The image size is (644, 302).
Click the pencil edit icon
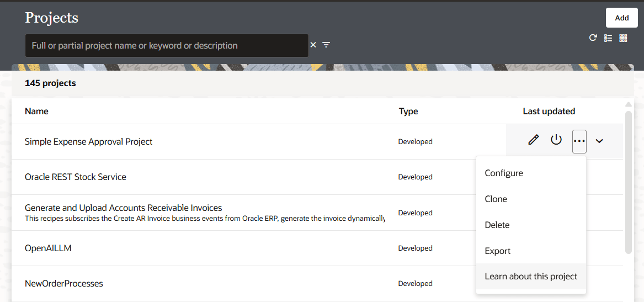[533, 140]
